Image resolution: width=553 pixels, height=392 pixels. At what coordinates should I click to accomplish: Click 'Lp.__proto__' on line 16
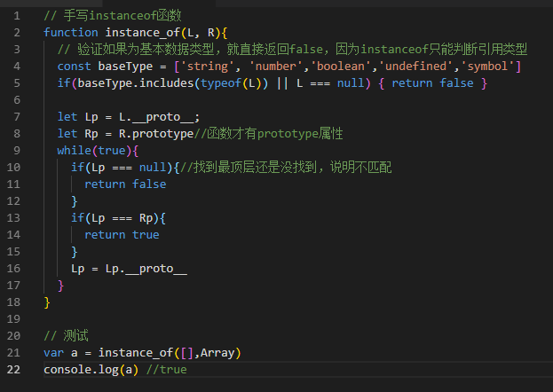click(x=146, y=269)
